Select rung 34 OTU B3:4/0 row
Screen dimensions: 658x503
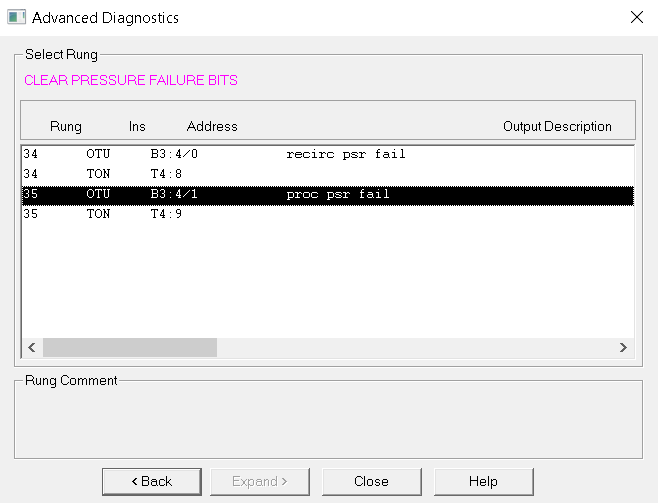[328, 154]
